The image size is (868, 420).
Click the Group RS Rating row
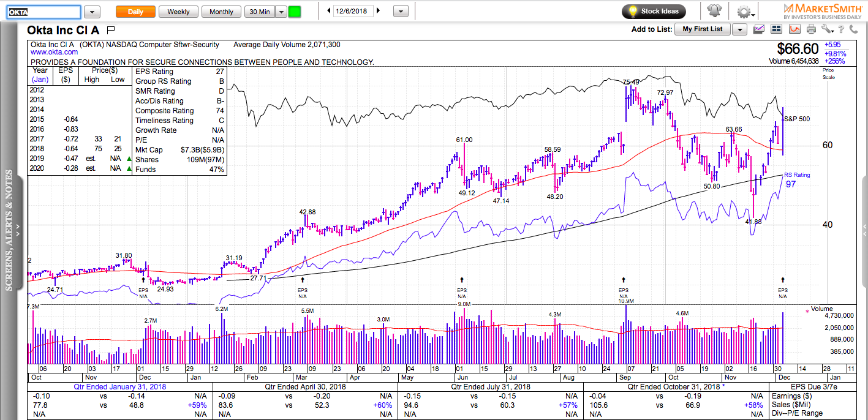179,81
